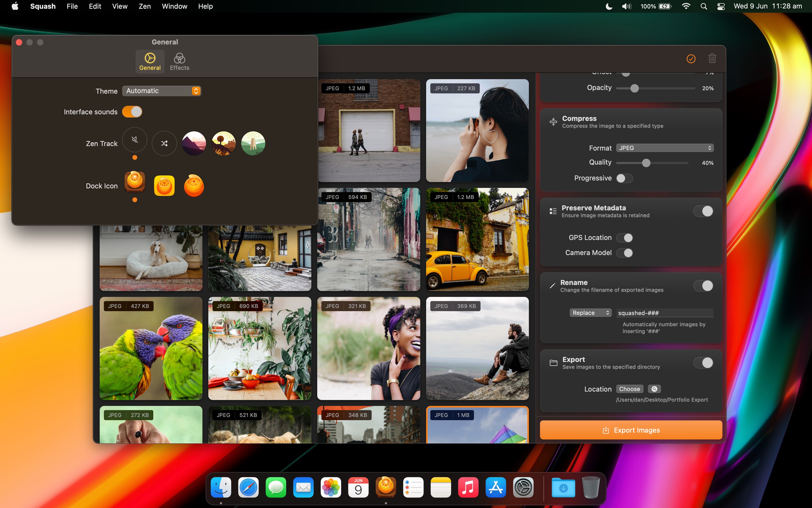The image size is (812, 508).
Task: Open the Edit menu
Action: [x=95, y=6]
